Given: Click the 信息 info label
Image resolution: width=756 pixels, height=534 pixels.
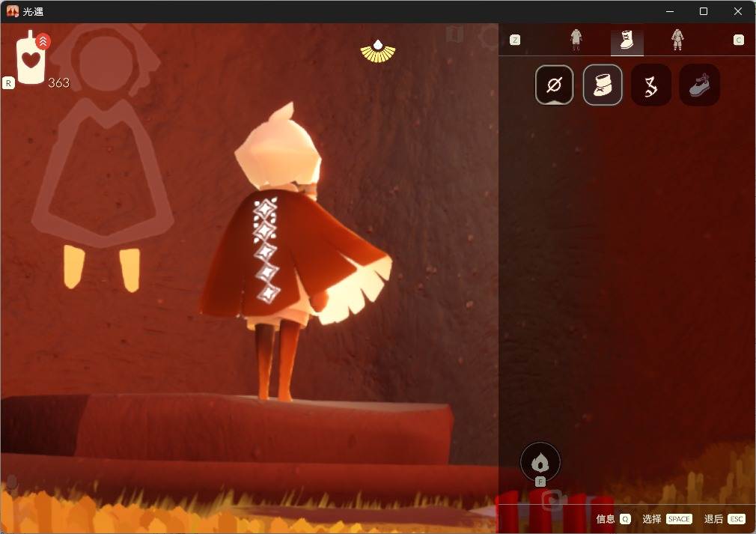Looking at the screenshot, I should 605,519.
